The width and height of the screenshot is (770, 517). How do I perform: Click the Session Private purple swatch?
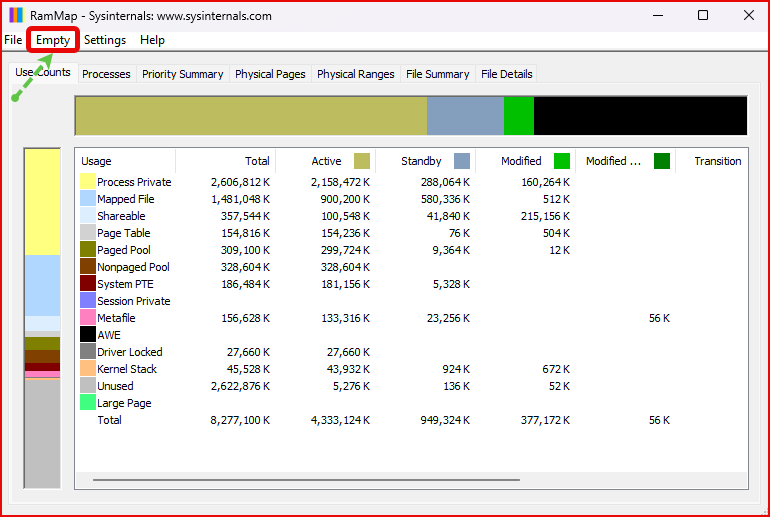coord(88,301)
